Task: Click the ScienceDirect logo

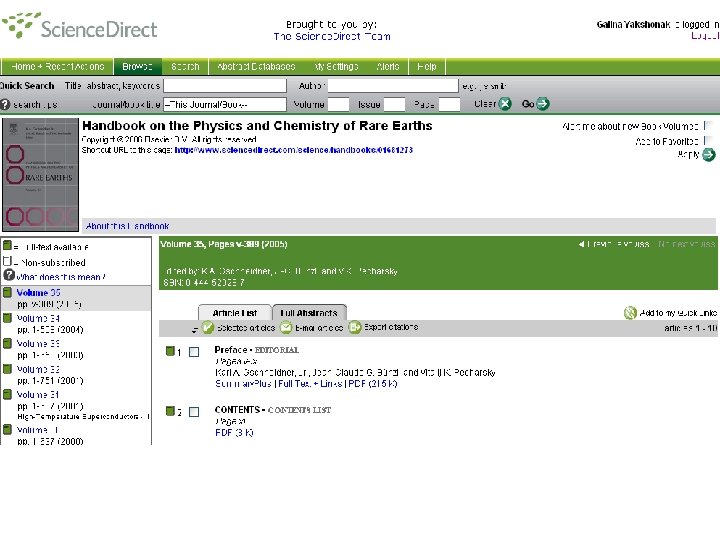Action: 79,26
